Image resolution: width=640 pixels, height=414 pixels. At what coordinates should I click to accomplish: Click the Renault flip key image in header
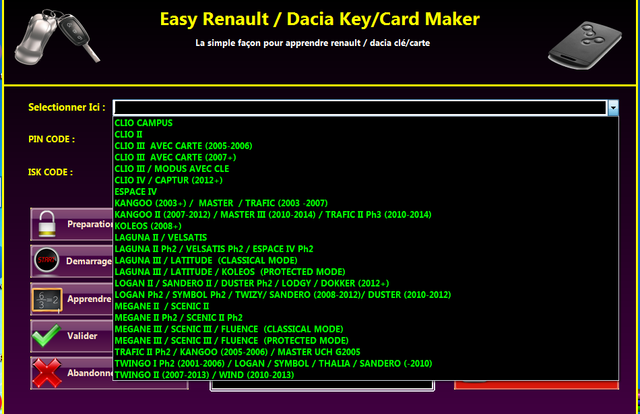[49, 38]
